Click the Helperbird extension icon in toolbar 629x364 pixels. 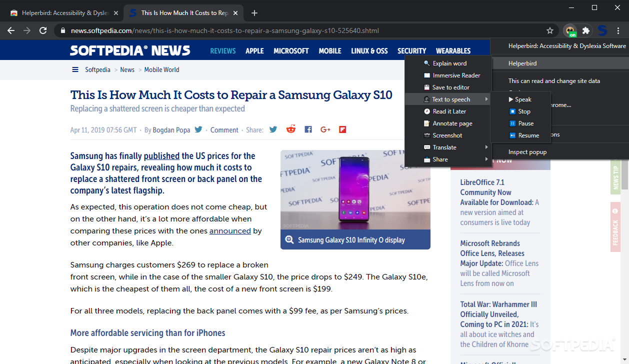coord(570,31)
